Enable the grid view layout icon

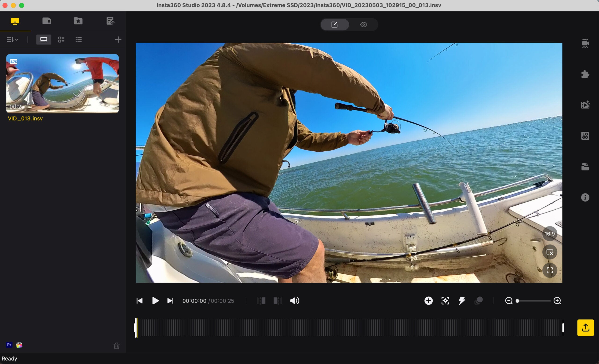tap(61, 39)
